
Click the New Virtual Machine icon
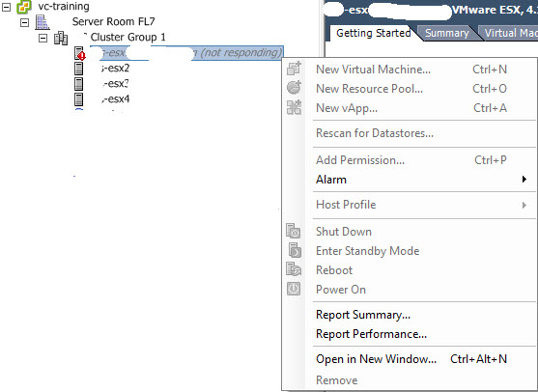[294, 68]
